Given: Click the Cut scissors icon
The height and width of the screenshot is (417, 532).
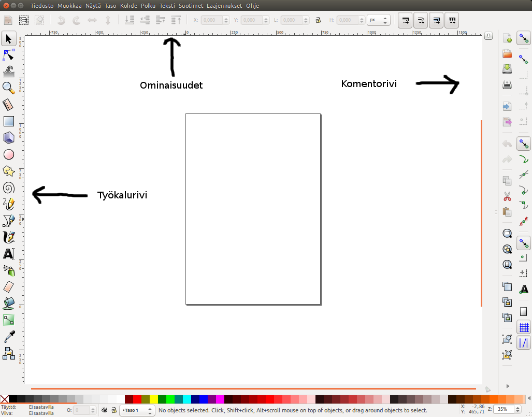Looking at the screenshot, I should click(507, 197).
